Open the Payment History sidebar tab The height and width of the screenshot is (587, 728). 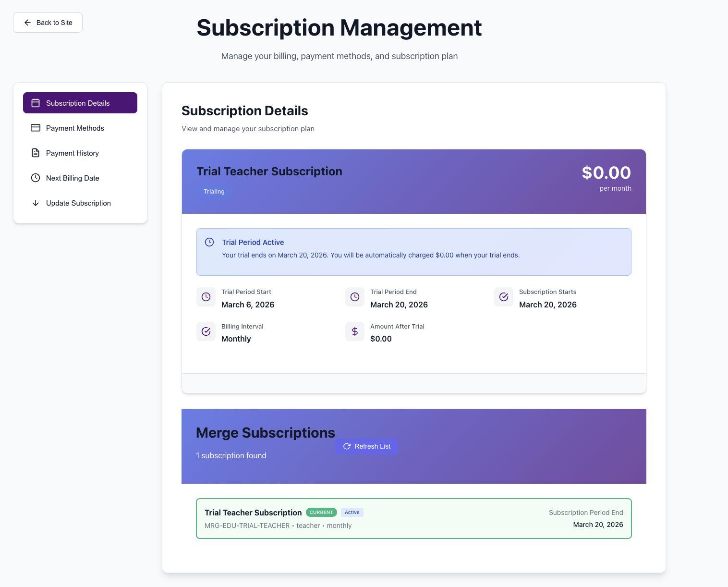(80, 153)
